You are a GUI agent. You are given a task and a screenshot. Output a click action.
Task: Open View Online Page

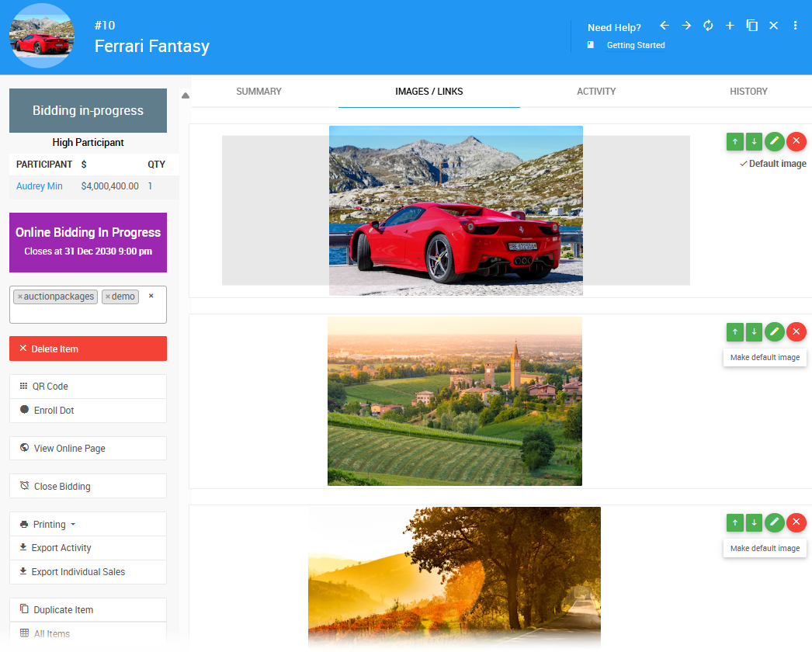point(88,449)
